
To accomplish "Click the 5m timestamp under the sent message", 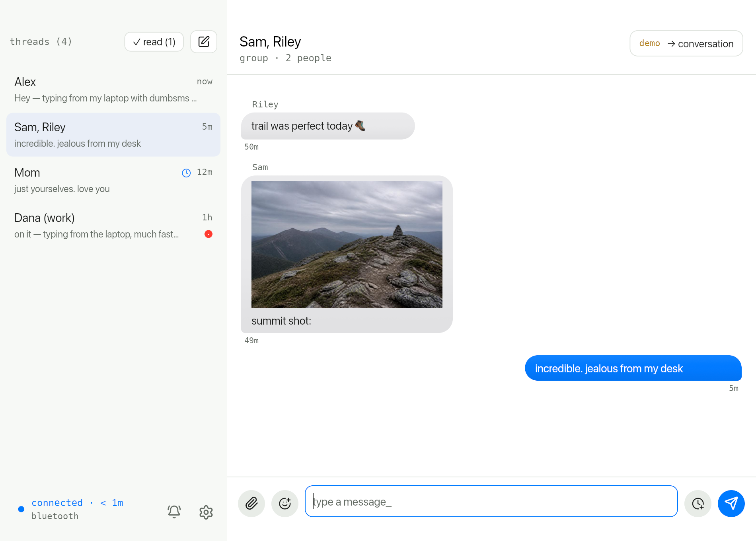I will (734, 388).
